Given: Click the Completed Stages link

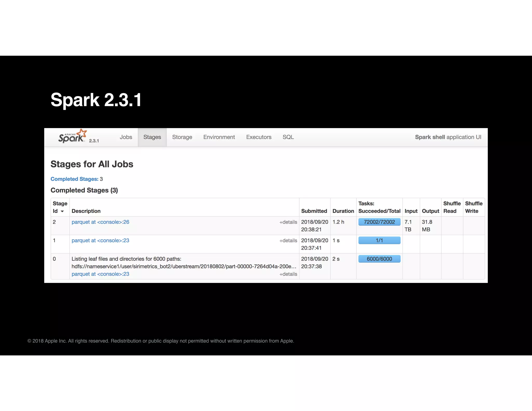Looking at the screenshot, I should (x=74, y=179).
